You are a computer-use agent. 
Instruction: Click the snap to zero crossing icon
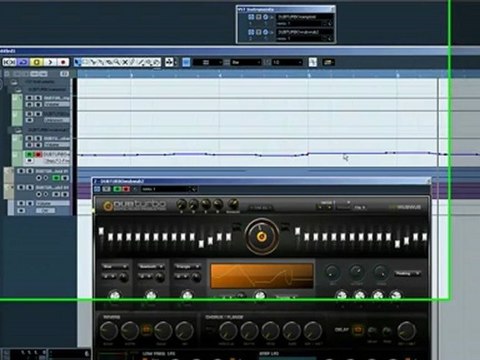(x=313, y=62)
